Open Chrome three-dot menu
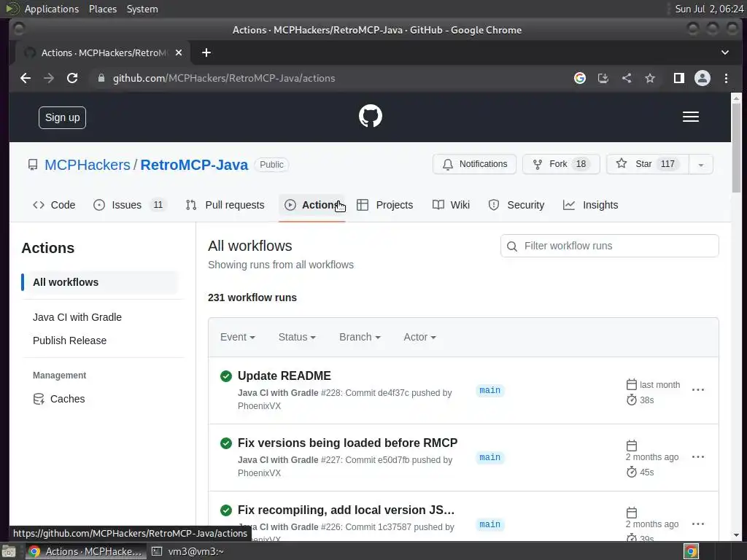Viewport: 747px width, 560px height. pos(726,78)
